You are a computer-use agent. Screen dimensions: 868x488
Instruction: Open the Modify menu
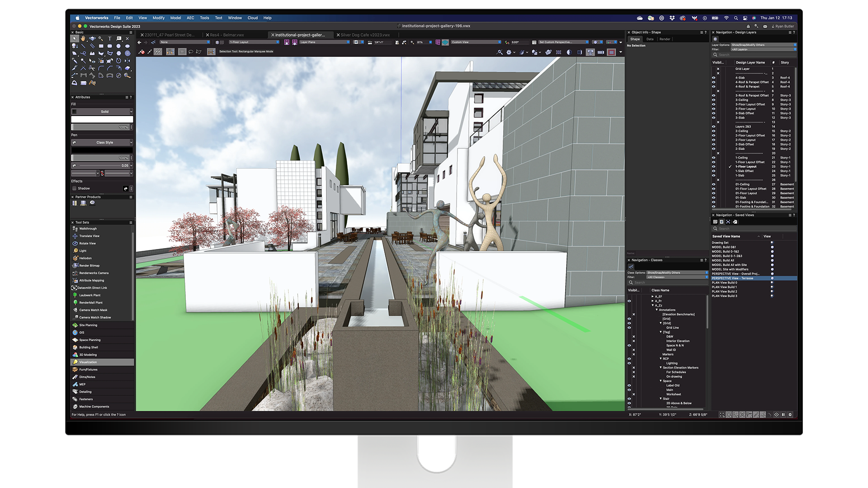coord(158,18)
